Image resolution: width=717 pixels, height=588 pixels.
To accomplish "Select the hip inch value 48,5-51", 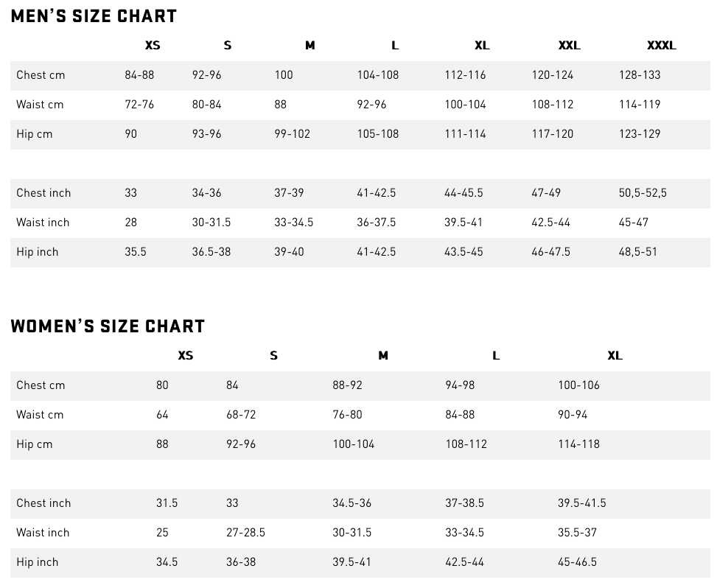I will tap(637, 252).
